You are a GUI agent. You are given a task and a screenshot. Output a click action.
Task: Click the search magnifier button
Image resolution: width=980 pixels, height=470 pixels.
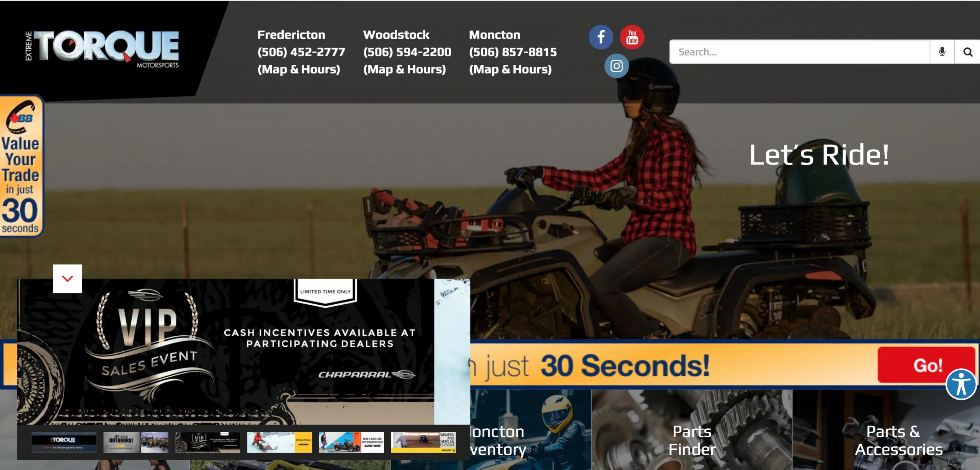point(967,52)
